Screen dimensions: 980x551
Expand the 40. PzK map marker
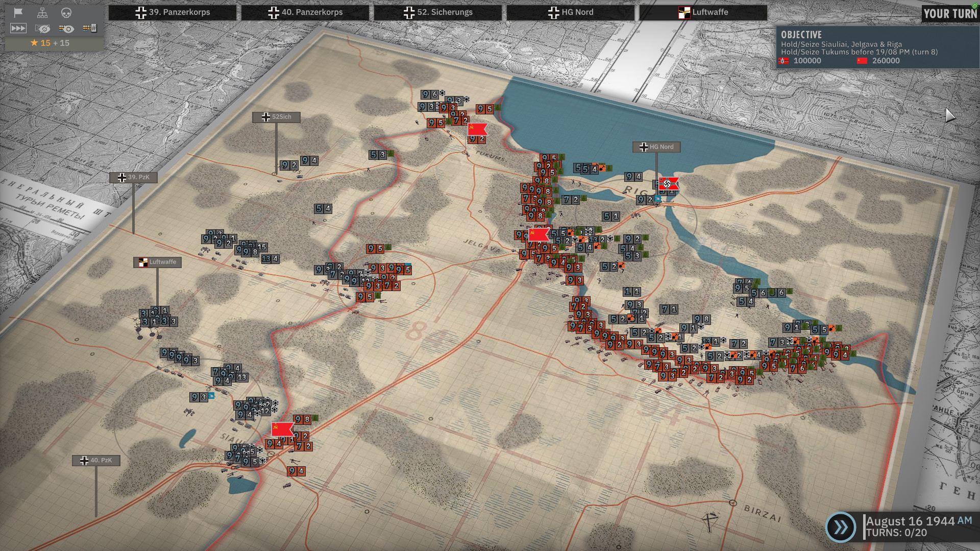96,460
